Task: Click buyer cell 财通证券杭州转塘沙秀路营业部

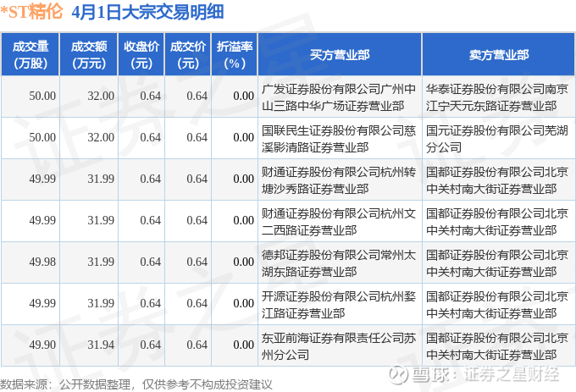Action: coord(339,180)
